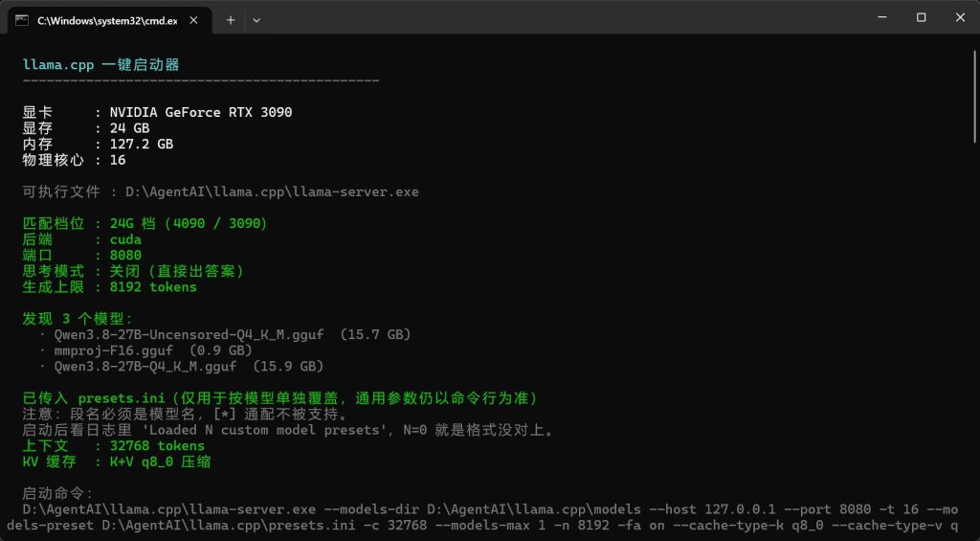Click the '24 GB' 显存 value
The width and height of the screenshot is (980, 541).
tap(129, 128)
